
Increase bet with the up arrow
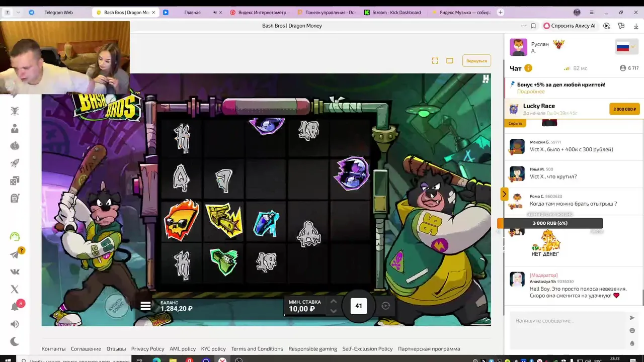(x=333, y=301)
